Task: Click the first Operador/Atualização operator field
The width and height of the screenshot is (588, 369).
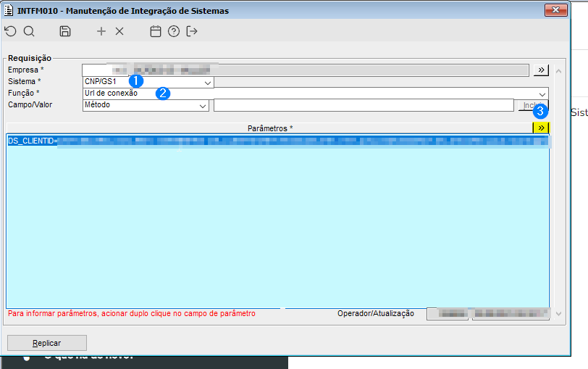Action: click(448, 313)
